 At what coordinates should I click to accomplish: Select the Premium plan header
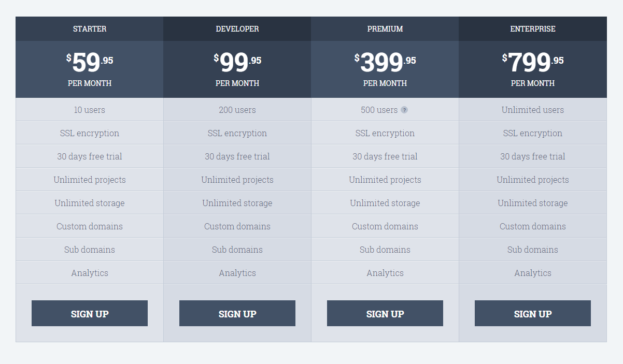point(385,29)
